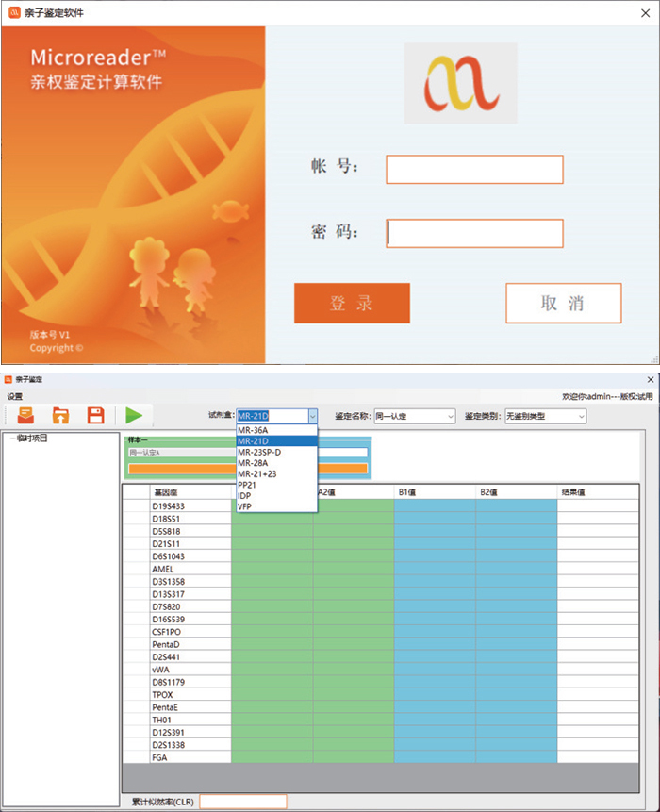This screenshot has height=812, width=660.
Task: Click the save floppy disk icon
Action: [x=95, y=415]
